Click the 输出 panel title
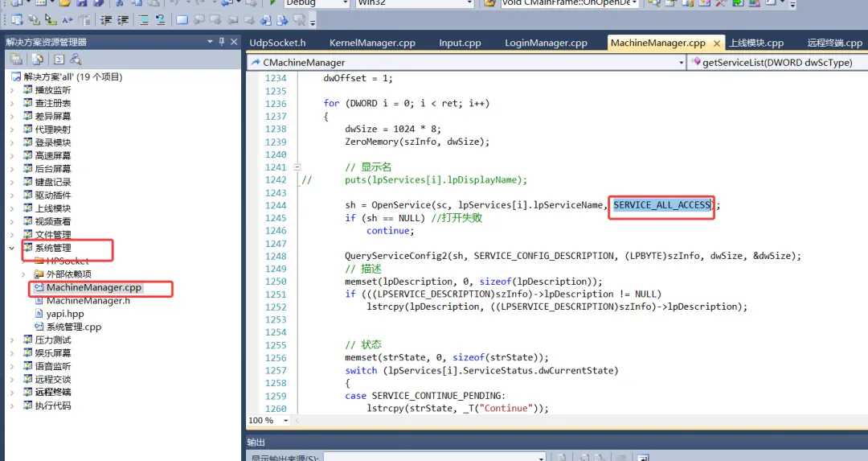 tap(256, 442)
